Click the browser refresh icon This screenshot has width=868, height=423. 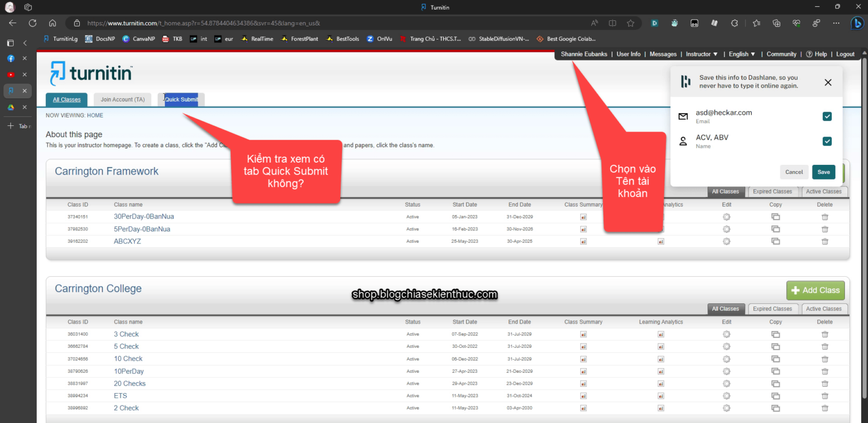33,23
